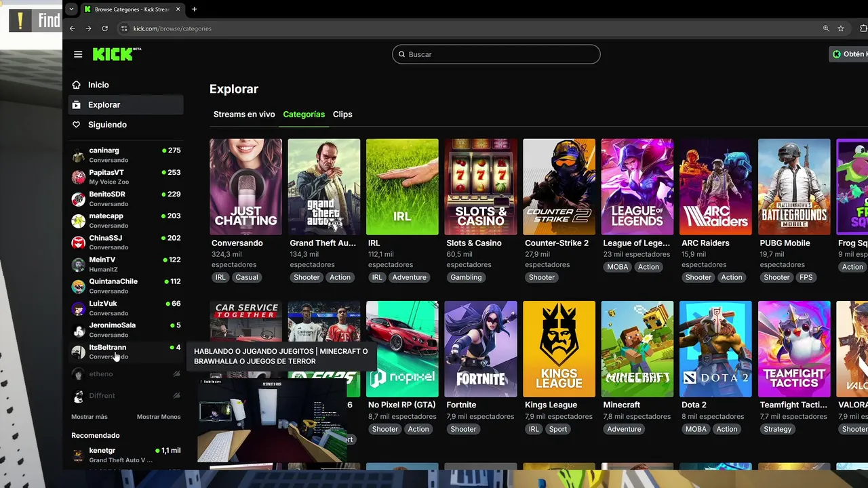Click the offline icon next to Diffrent

tap(177, 396)
